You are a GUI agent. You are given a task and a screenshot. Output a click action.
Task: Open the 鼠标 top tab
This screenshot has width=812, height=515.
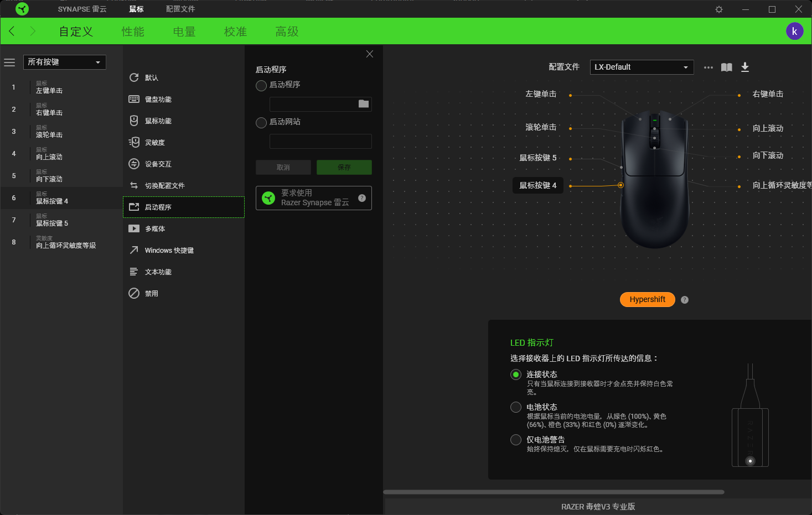click(x=136, y=9)
